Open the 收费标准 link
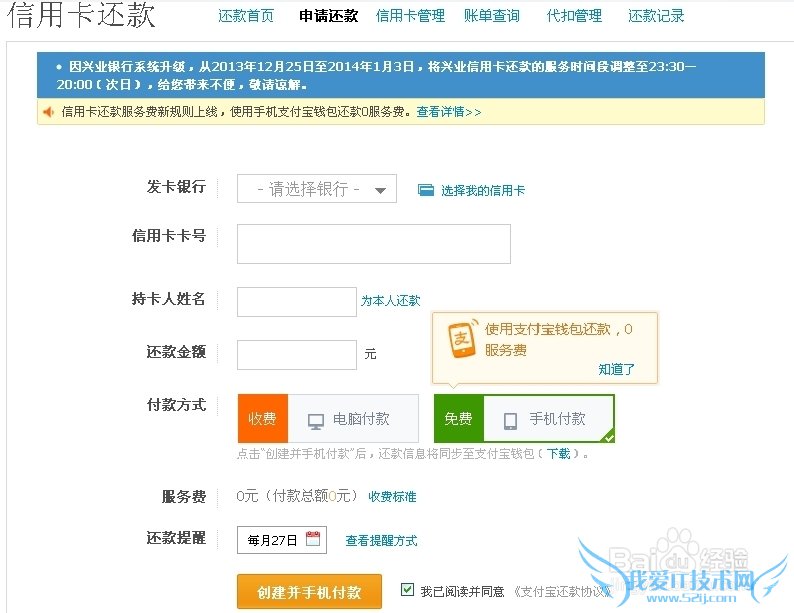 point(392,497)
